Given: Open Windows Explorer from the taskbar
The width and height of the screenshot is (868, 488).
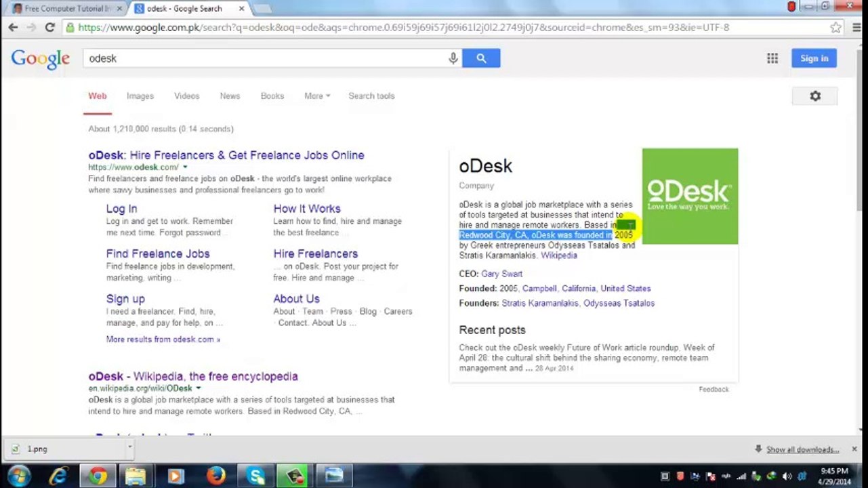Looking at the screenshot, I should coord(136,476).
